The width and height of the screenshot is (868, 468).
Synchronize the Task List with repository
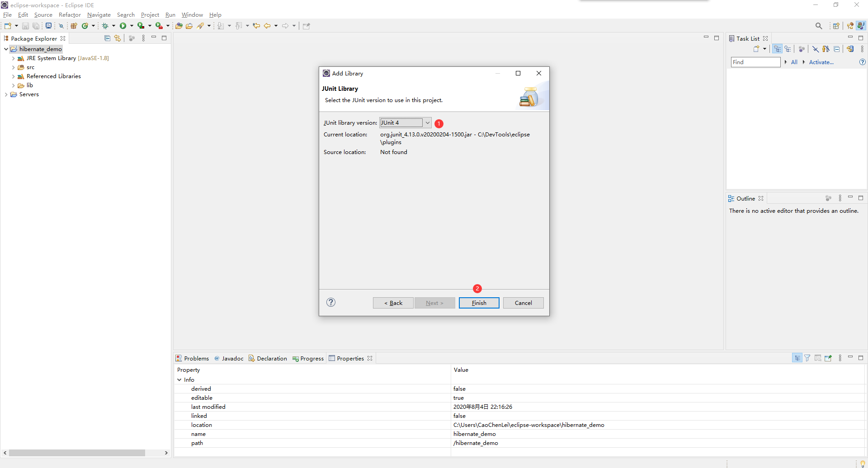point(850,49)
